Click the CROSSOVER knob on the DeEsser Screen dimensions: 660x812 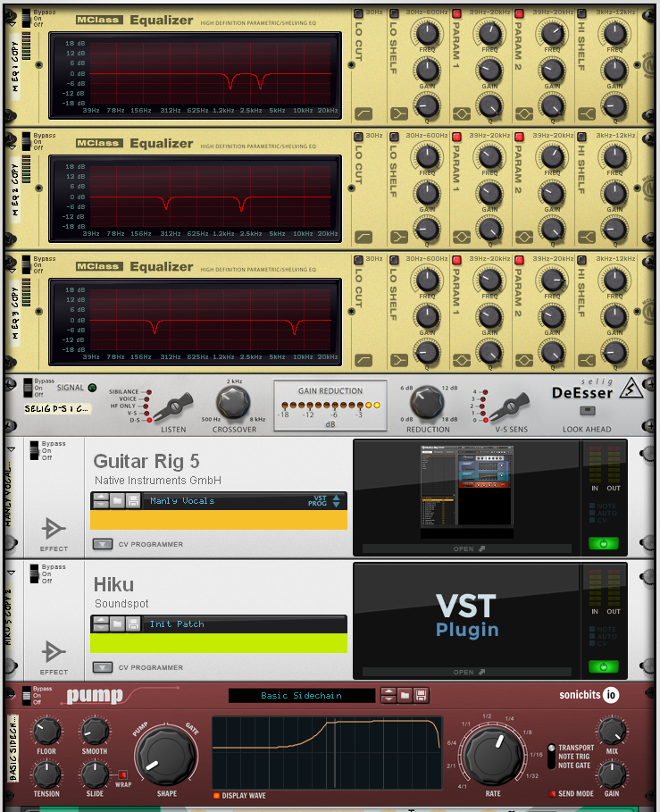[x=233, y=402]
